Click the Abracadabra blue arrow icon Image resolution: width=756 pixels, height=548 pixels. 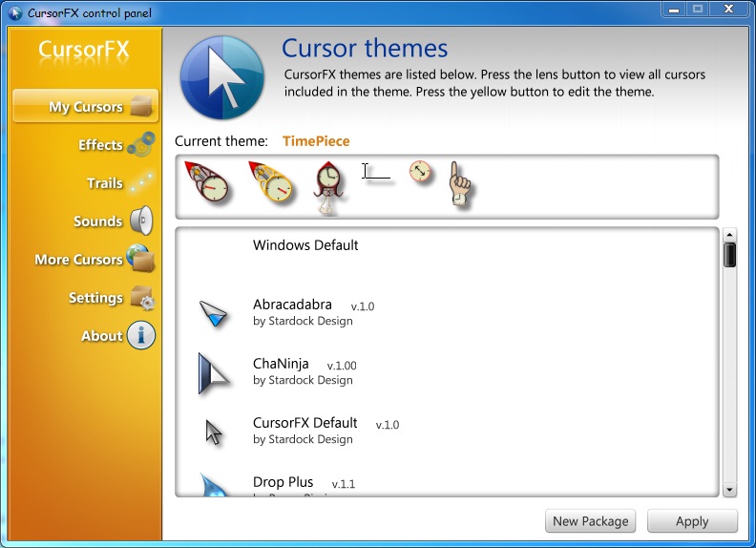[213, 313]
